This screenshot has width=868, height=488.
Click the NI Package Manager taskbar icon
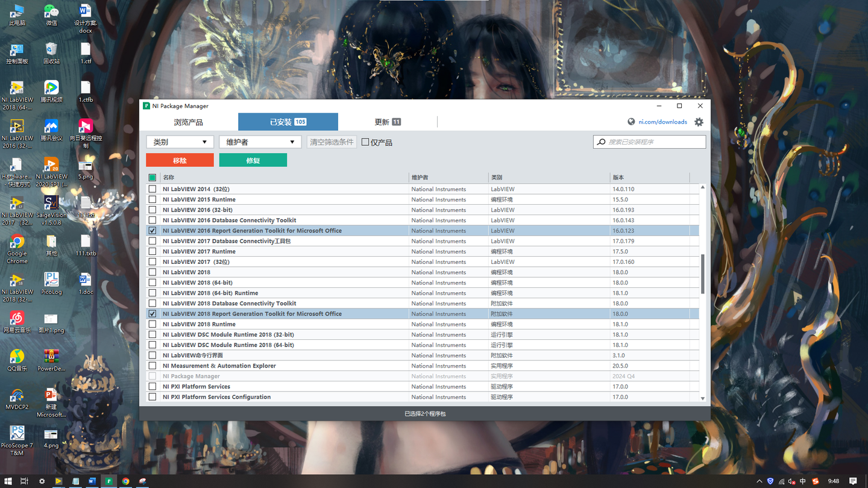point(109,481)
